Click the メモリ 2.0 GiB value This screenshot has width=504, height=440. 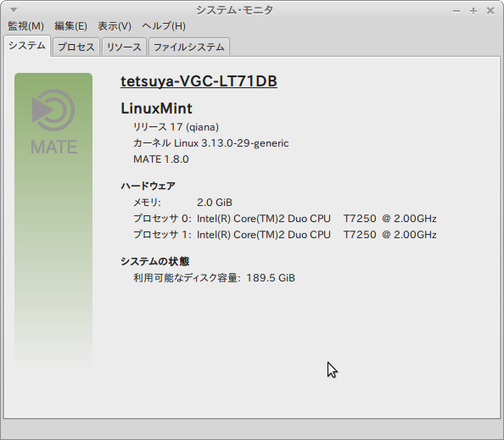215,203
